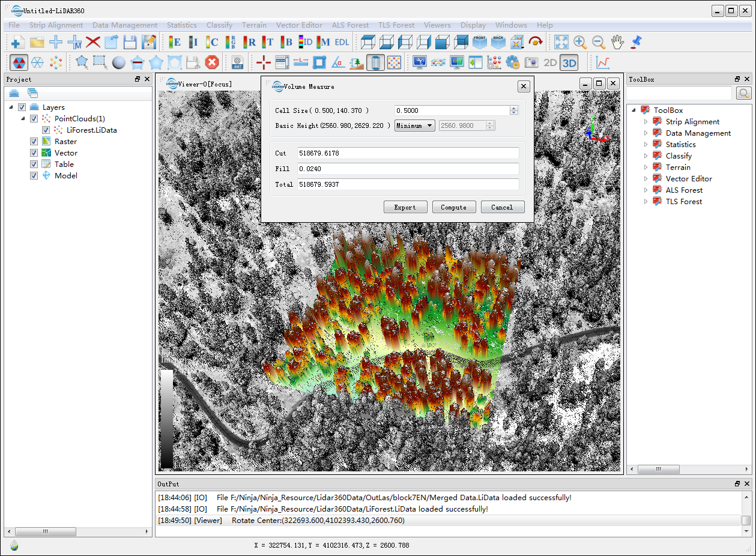Display by Class (C) icon
Viewport: 756px width, 556px height.
click(x=212, y=42)
